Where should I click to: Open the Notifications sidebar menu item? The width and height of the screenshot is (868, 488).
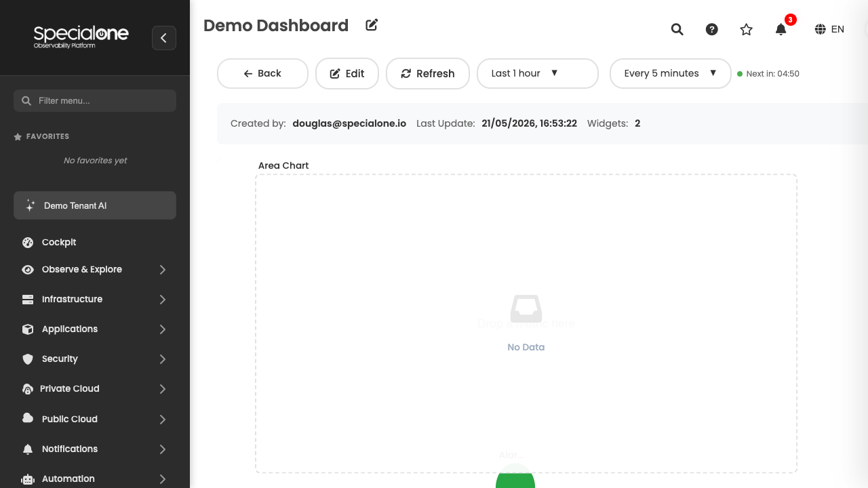click(x=95, y=449)
